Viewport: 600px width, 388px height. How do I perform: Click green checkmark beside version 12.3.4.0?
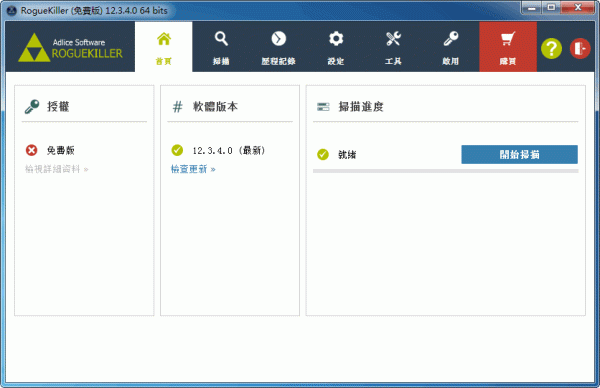[x=177, y=150]
